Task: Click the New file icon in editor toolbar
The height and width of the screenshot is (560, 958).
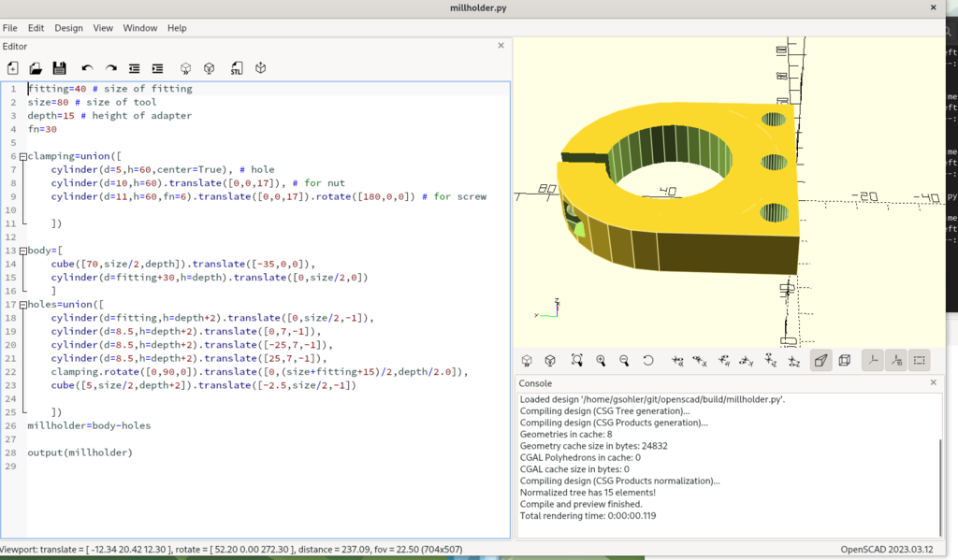Action: pyautogui.click(x=12, y=68)
